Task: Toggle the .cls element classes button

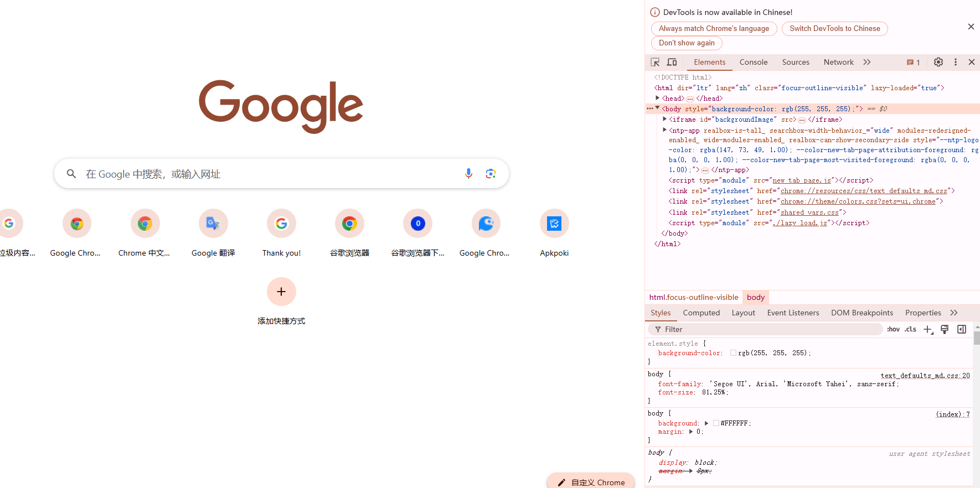Action: 910,329
